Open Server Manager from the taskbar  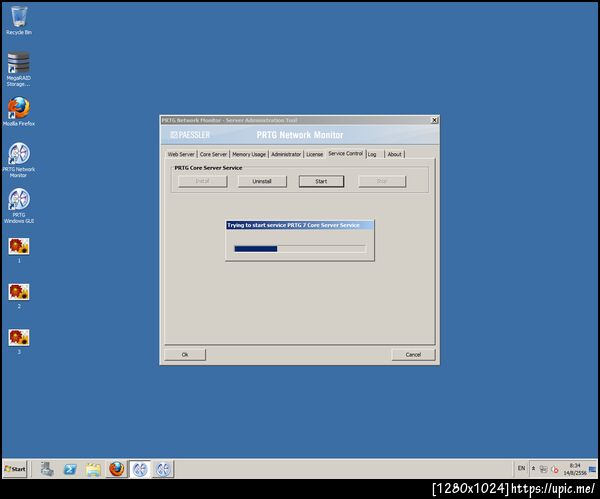pyautogui.click(x=47, y=469)
